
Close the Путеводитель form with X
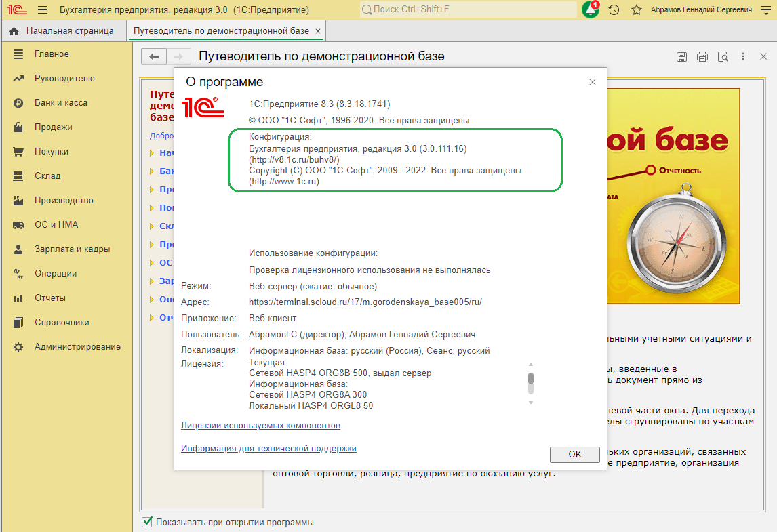763,56
